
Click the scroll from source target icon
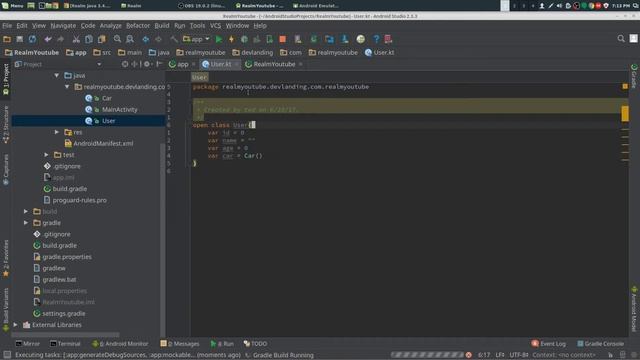click(125, 64)
